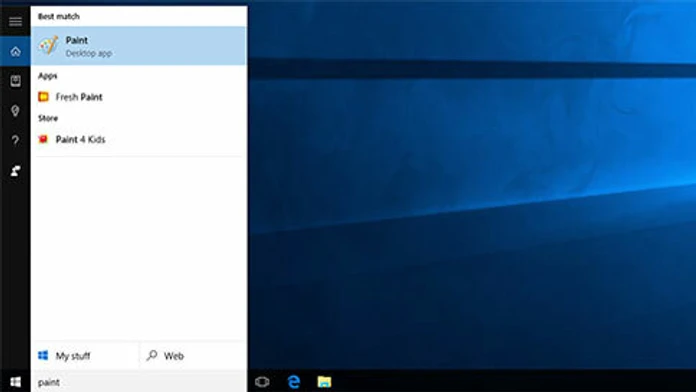Launch Microsoft Edge from the taskbar
Image resolution: width=696 pixels, height=392 pixels.
click(293, 382)
